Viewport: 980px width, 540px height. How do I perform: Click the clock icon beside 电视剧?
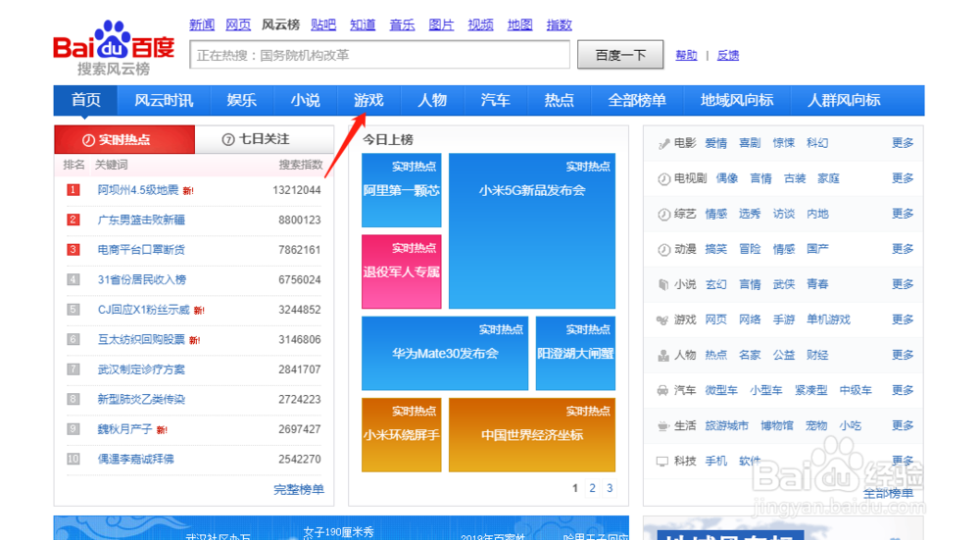click(663, 178)
